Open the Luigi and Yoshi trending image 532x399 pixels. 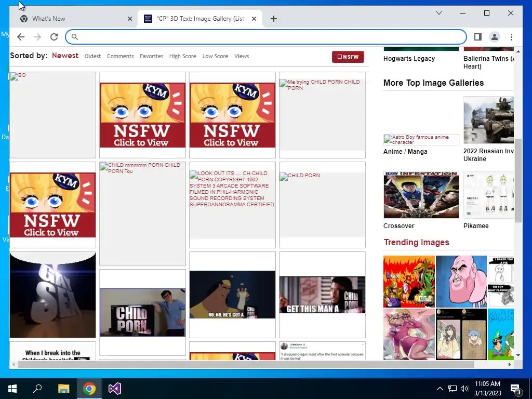[501, 334]
